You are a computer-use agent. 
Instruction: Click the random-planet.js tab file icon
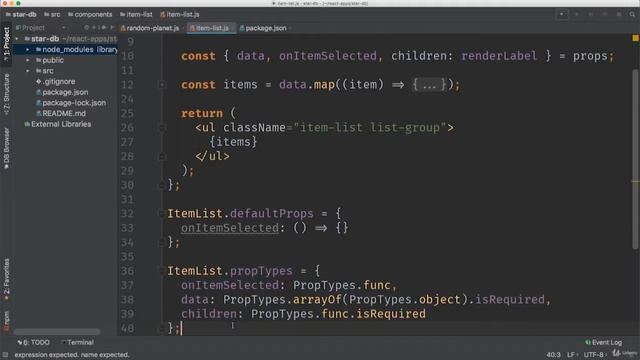pyautogui.click(x=123, y=28)
